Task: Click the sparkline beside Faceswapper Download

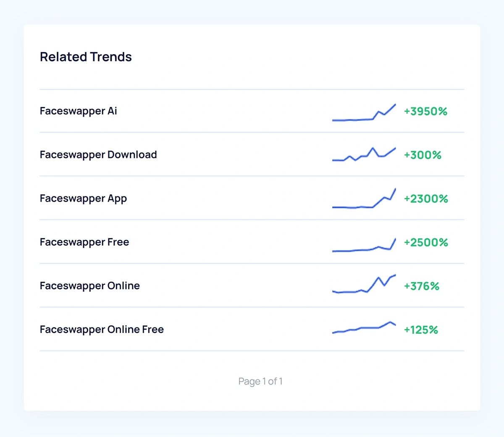Action: pyautogui.click(x=364, y=154)
